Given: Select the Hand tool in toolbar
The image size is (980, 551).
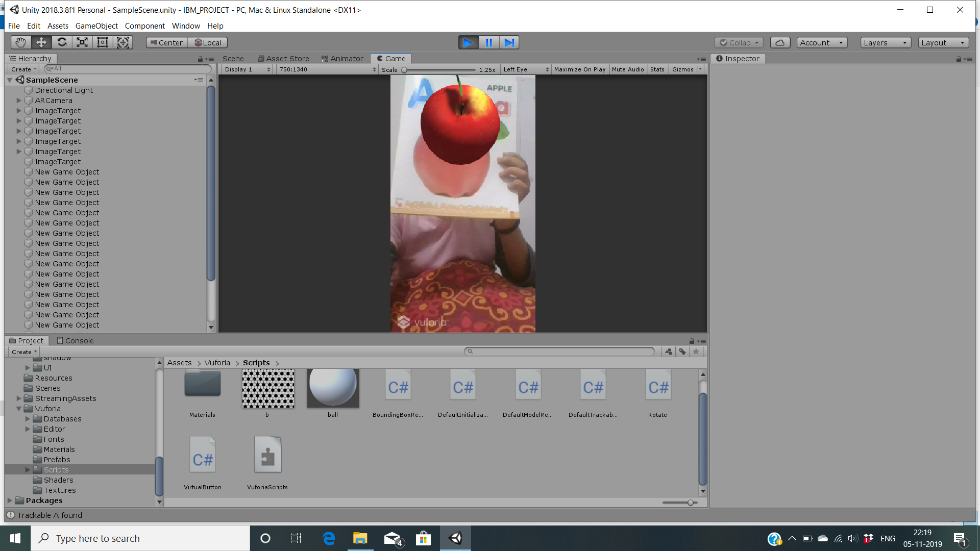Looking at the screenshot, I should [x=20, y=42].
